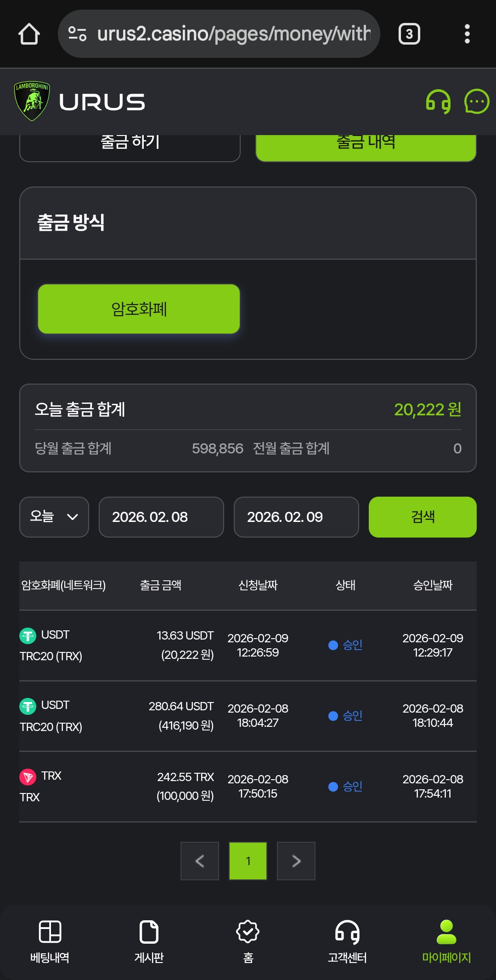Tap the green headset support icon in header
496x980 pixels.
pyautogui.click(x=438, y=102)
